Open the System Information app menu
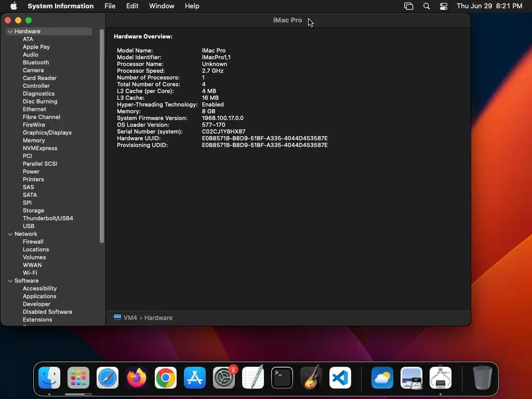The height and width of the screenshot is (399, 532). [x=60, y=6]
